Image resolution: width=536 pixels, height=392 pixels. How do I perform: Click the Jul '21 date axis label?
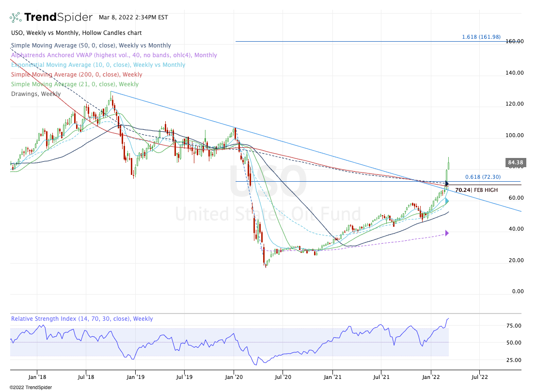point(381,377)
